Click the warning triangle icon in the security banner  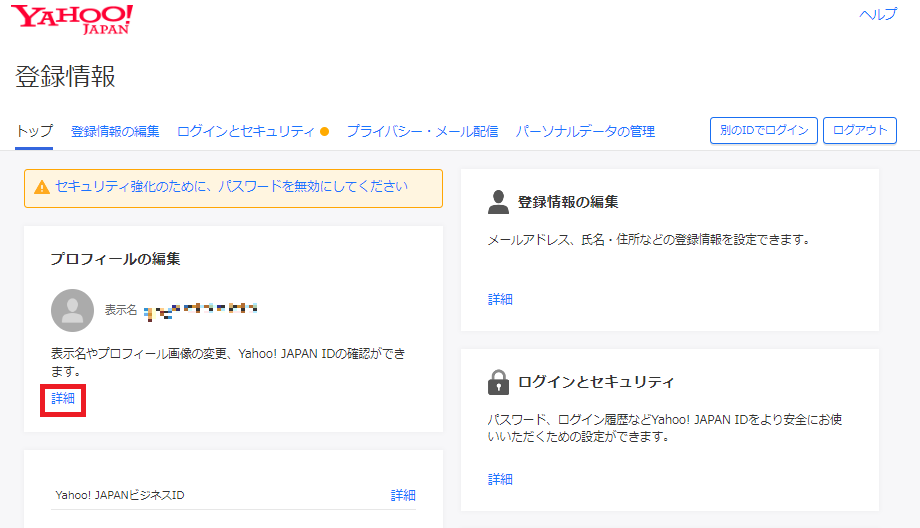click(42, 187)
